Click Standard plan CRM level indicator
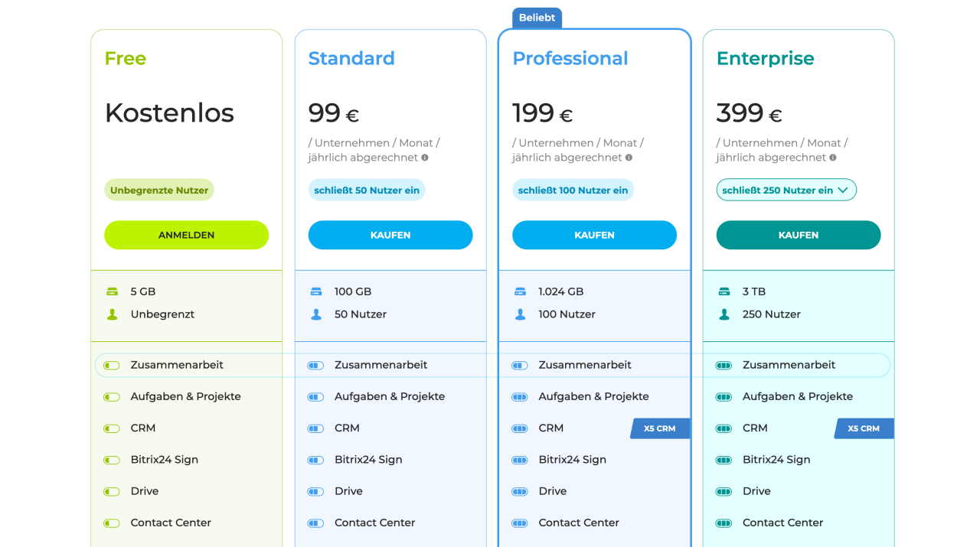 click(x=315, y=428)
